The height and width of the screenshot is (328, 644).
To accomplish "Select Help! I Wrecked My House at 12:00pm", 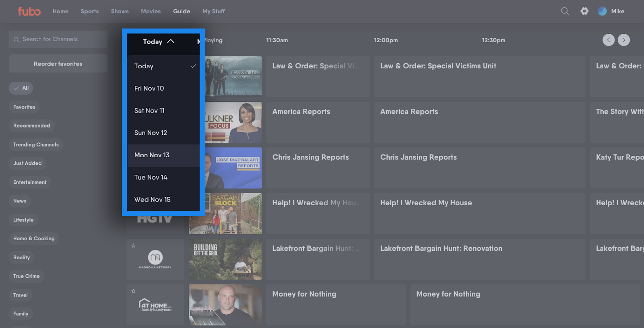I will (479, 214).
